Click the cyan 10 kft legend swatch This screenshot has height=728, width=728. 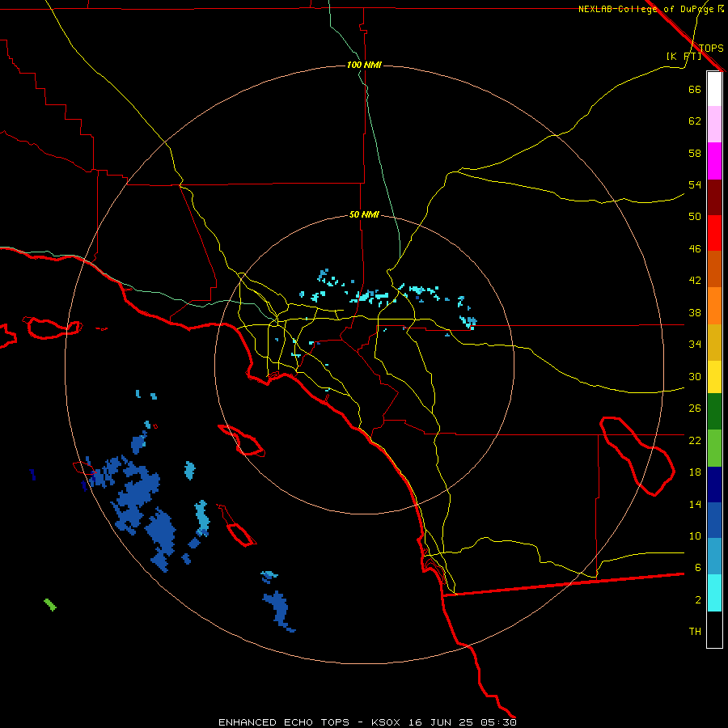[x=714, y=593]
